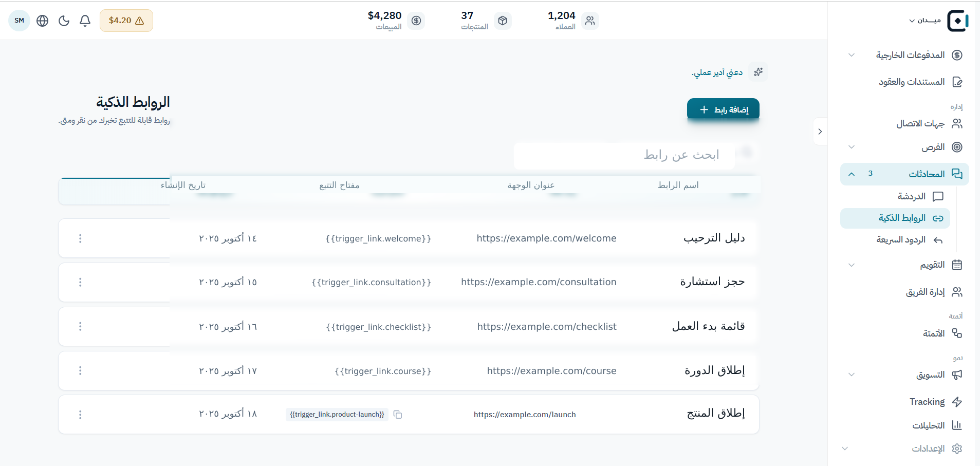Select الروابط الذكية sidebar item

(x=895, y=218)
